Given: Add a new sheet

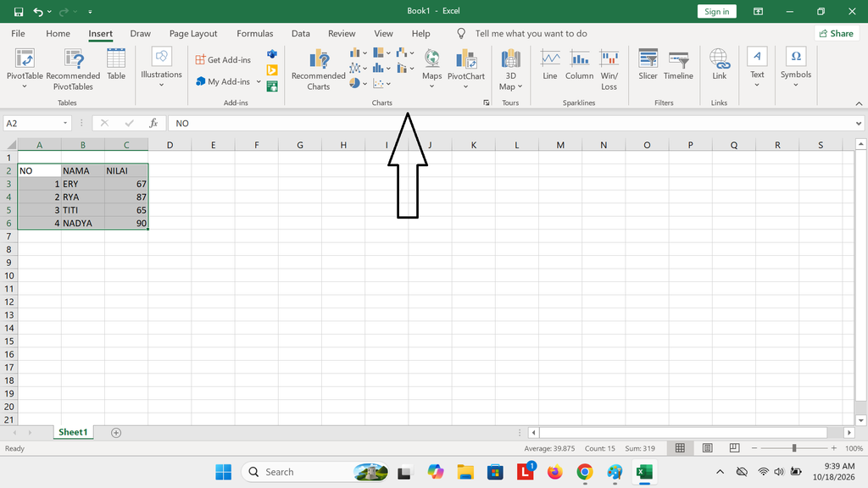Looking at the screenshot, I should click(x=115, y=433).
